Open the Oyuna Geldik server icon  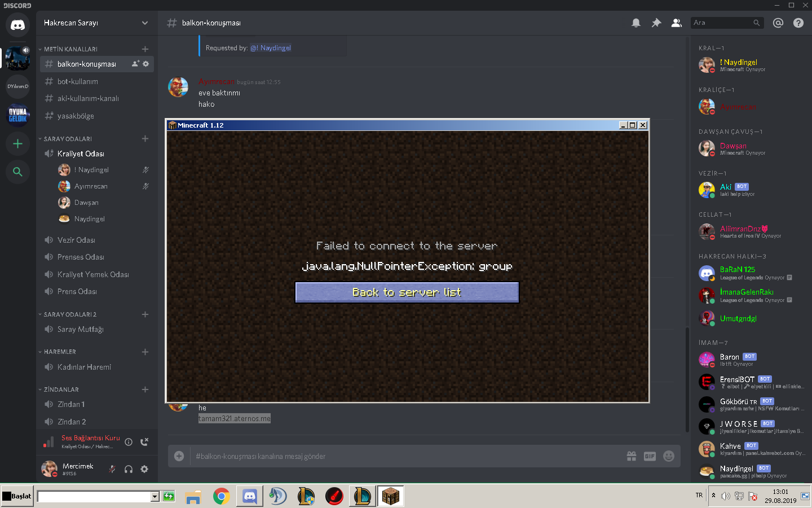17,115
